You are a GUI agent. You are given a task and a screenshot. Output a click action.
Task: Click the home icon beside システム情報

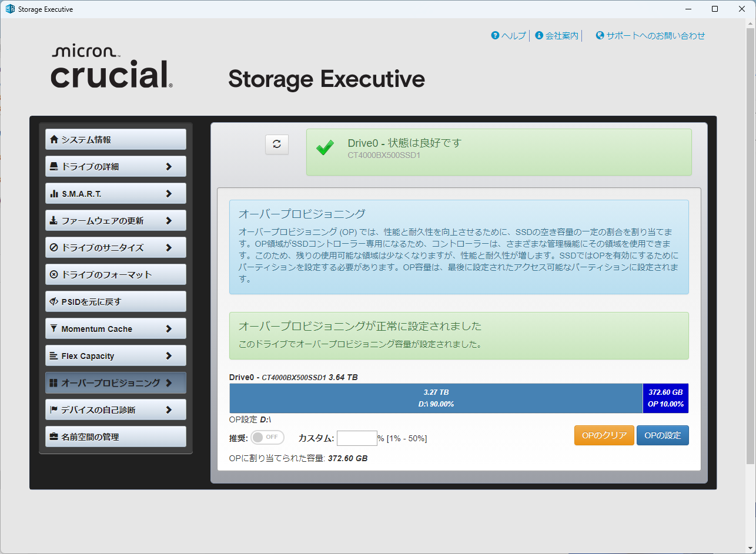(x=54, y=140)
